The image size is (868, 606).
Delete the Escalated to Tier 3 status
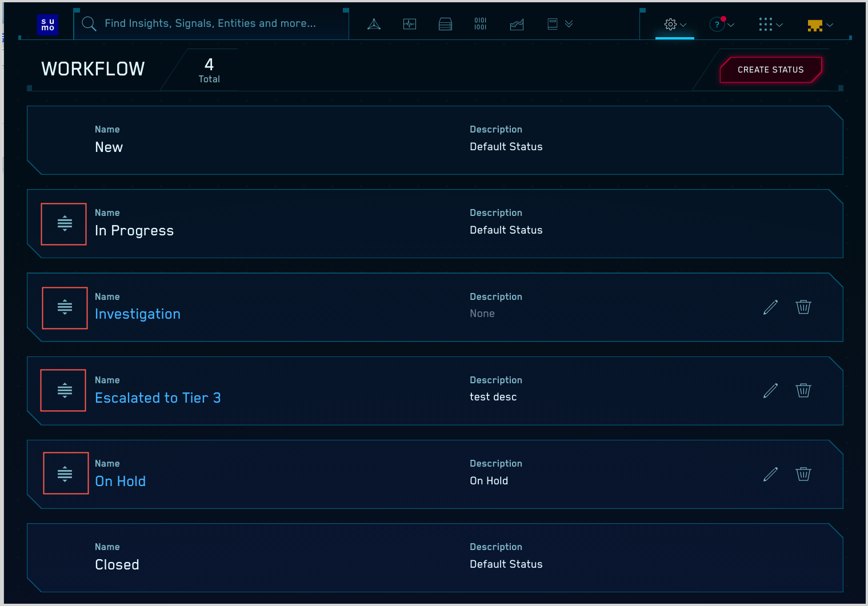coord(803,391)
